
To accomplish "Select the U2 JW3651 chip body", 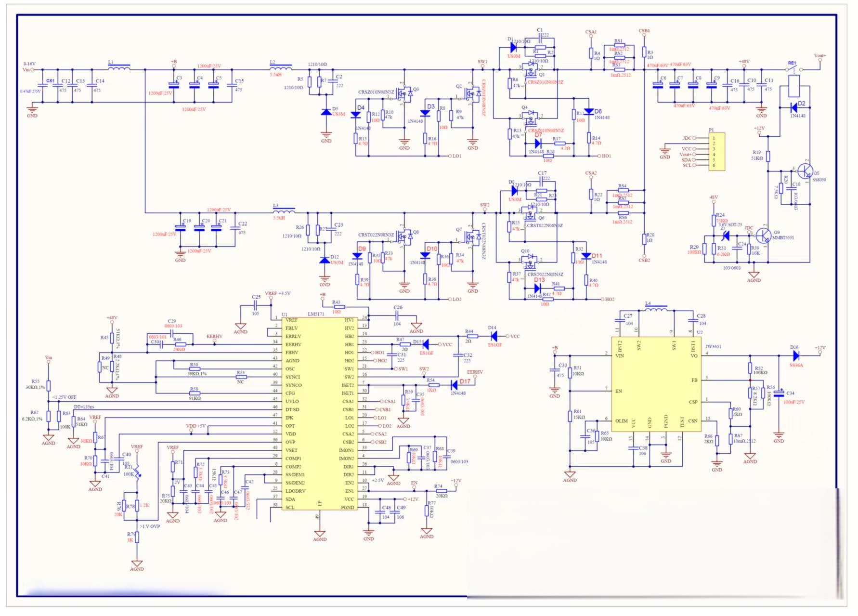I will 656,383.
